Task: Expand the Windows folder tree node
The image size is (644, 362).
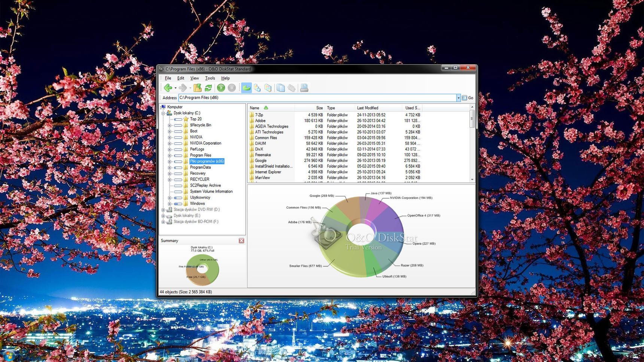Action: point(169,204)
